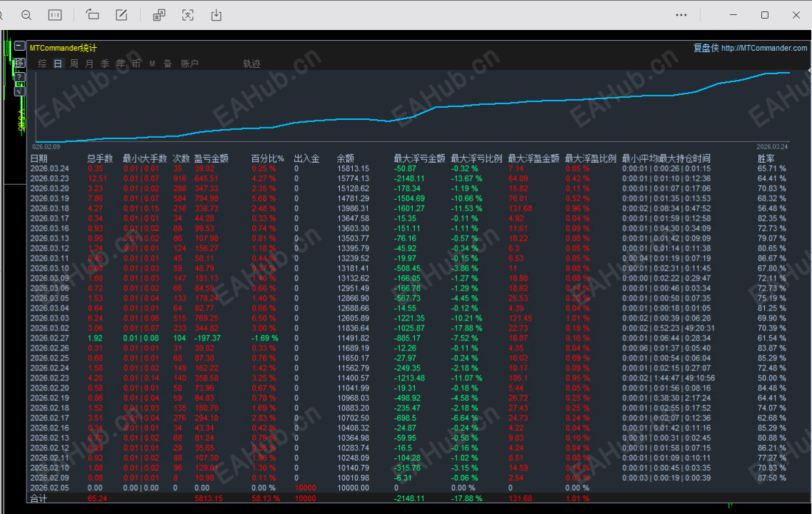
Task: Click the zoom out magnifier icon
Action: click(x=26, y=15)
